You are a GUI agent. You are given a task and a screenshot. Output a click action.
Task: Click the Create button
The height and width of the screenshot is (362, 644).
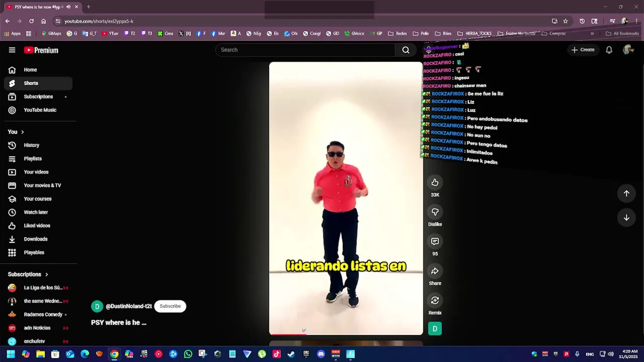(x=583, y=50)
